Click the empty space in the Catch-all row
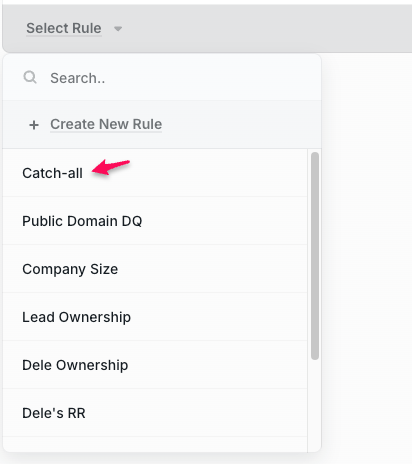 (217, 173)
